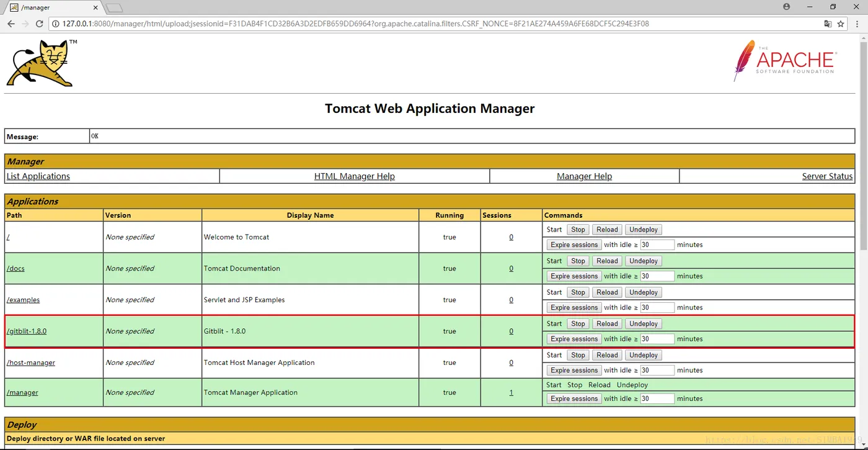Click idle minutes field for /docs
This screenshot has width=868, height=450.
point(657,276)
